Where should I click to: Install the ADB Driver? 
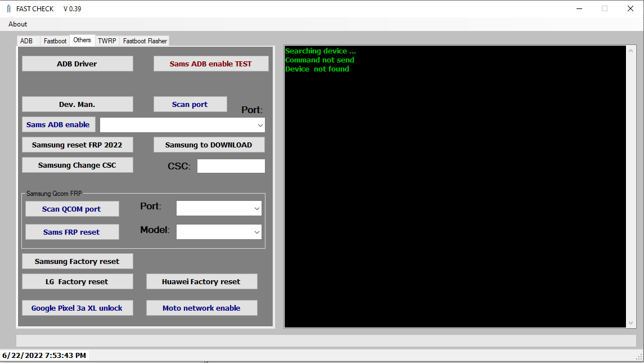click(x=77, y=64)
